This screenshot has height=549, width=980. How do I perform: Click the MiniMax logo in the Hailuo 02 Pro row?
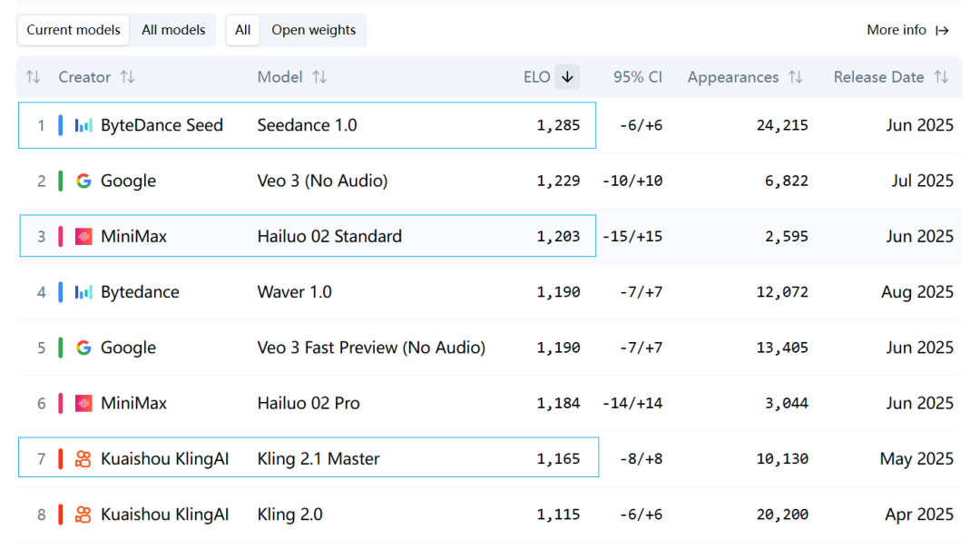pos(83,404)
